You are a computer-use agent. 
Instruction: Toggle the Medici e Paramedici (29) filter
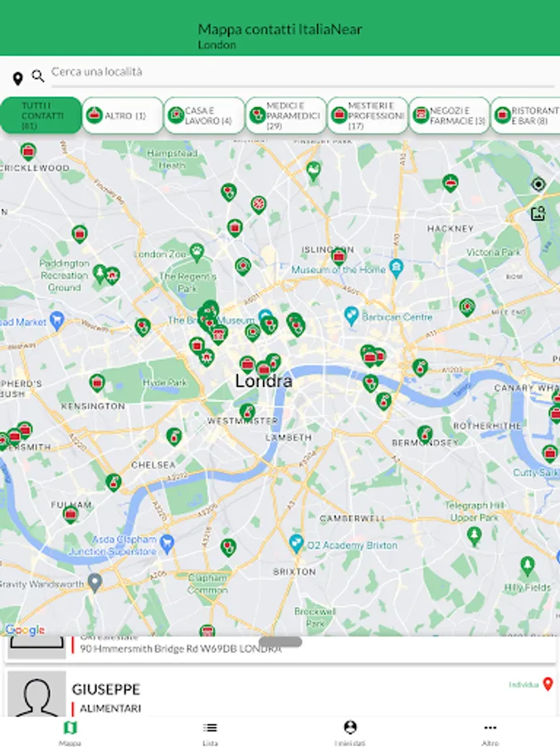(x=285, y=115)
